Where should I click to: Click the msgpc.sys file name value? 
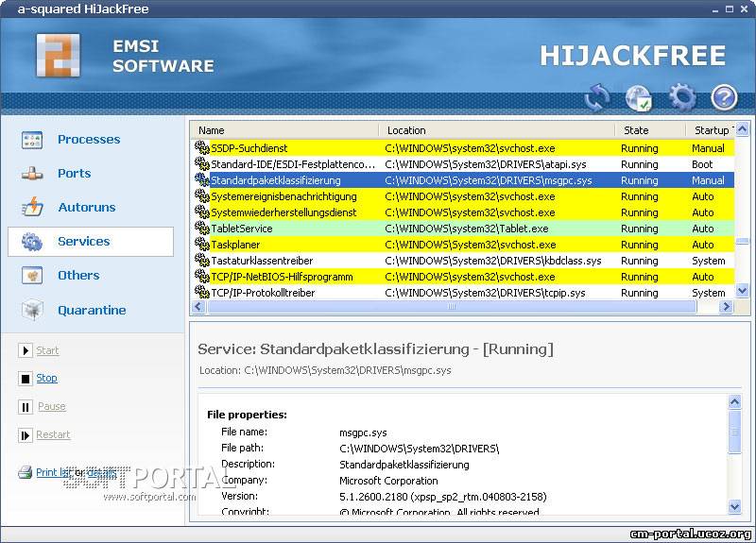pyautogui.click(x=363, y=433)
